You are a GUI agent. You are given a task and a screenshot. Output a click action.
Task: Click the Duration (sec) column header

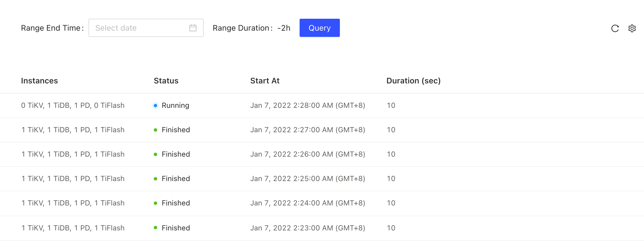(x=413, y=81)
